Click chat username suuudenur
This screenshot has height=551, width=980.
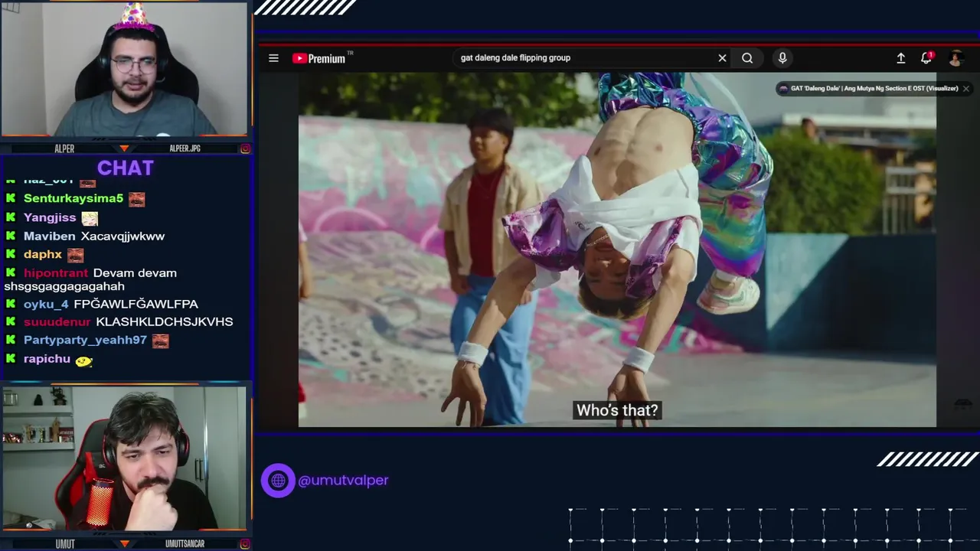pos(57,322)
